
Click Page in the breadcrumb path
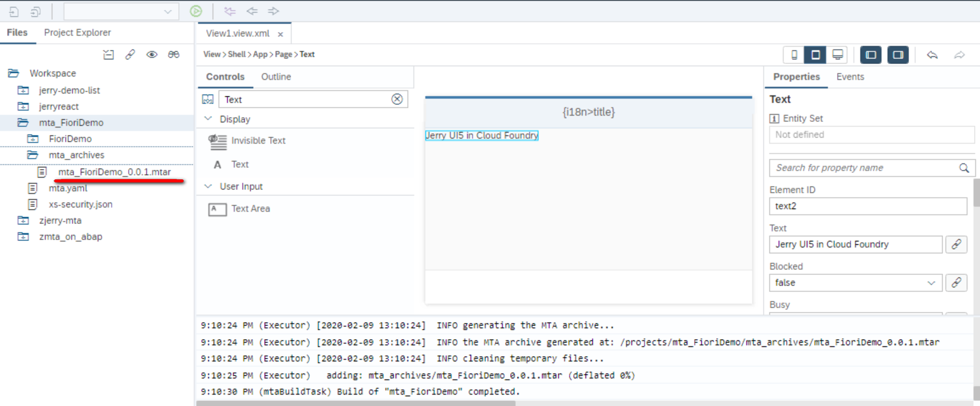[x=283, y=54]
